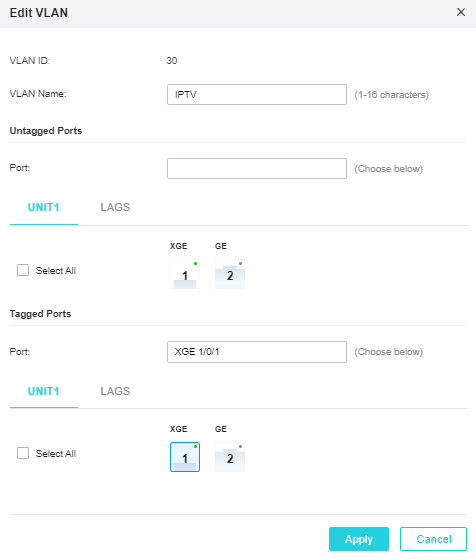
Task: Click the Tagged Port field showing XGE 1/0/1
Action: pos(257,352)
